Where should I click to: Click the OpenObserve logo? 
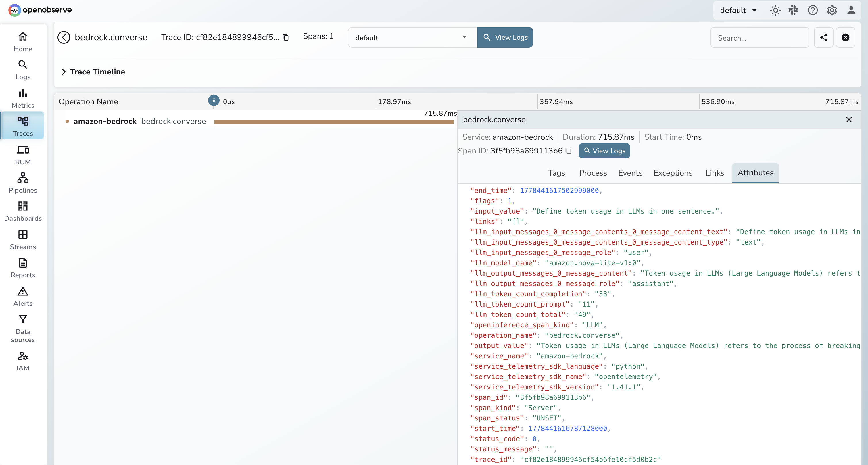[x=40, y=10]
